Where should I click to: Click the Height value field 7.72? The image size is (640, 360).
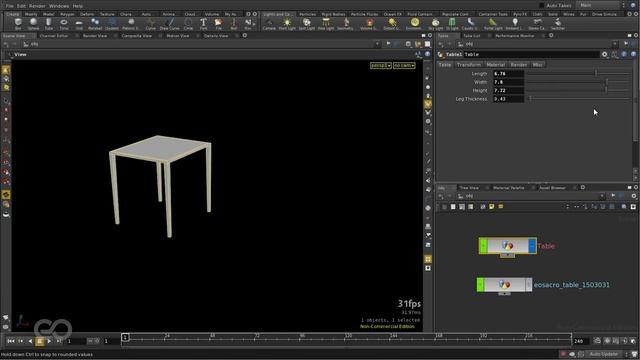coord(508,90)
